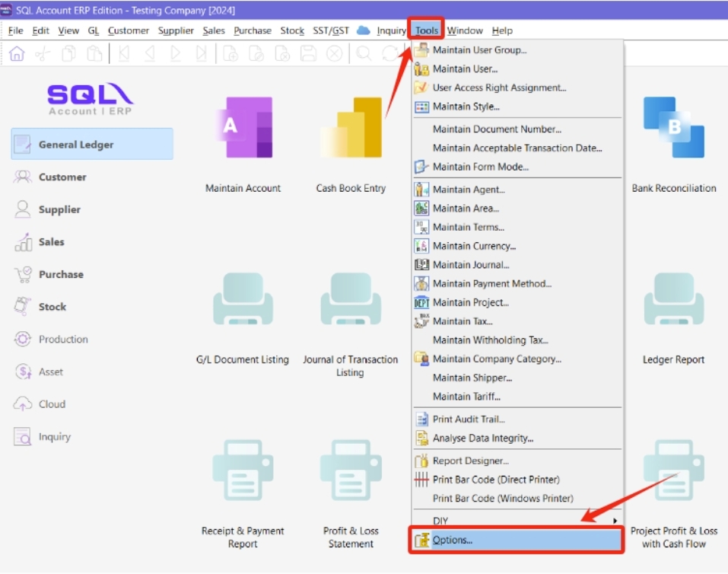Select Customer in the left sidebar
Viewport: 728px width, 574px height.
click(x=62, y=177)
